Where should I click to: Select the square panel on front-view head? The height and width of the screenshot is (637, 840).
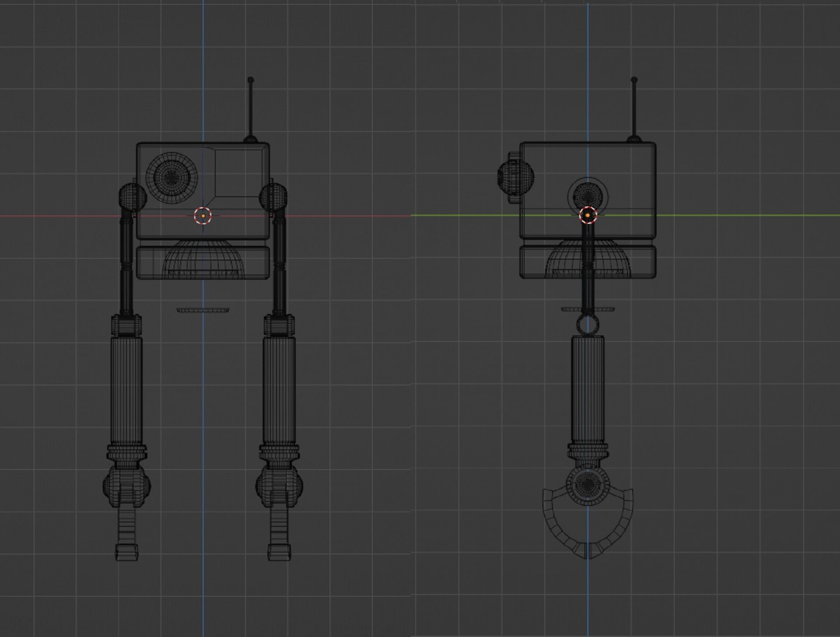(240, 173)
